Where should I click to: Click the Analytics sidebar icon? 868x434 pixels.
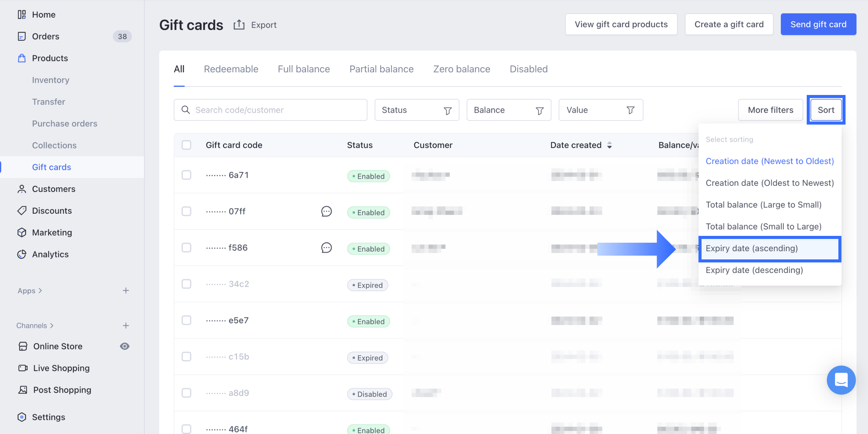click(x=22, y=254)
